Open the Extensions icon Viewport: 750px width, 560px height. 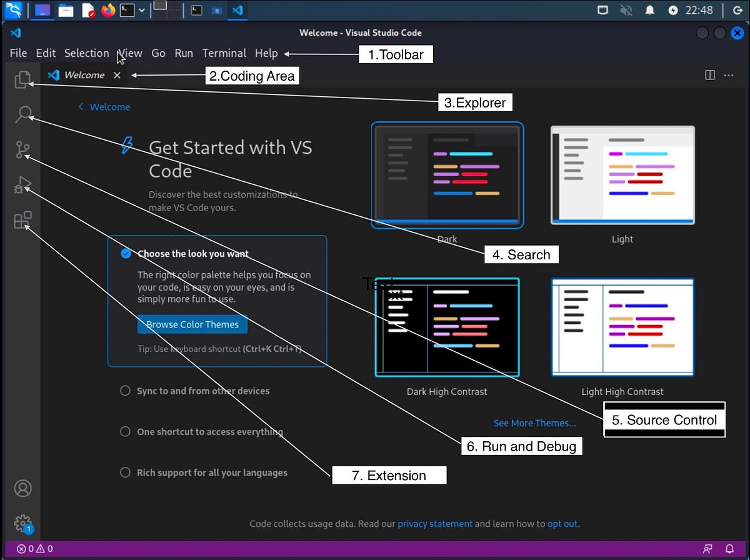click(22, 219)
